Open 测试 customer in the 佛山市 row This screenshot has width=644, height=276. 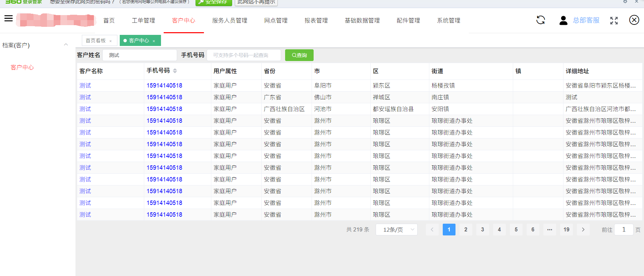(x=85, y=97)
